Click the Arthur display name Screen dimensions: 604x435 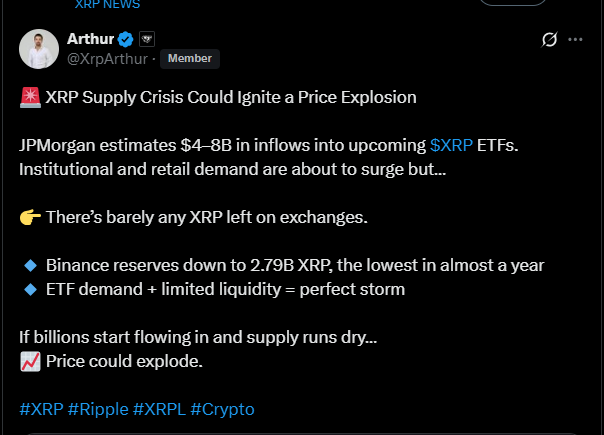tap(91, 39)
